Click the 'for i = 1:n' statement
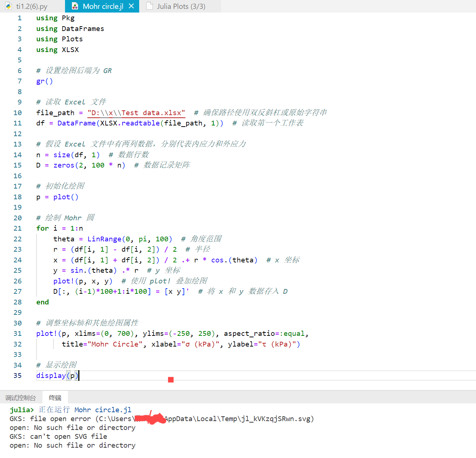The width and height of the screenshot is (476, 458). coord(59,228)
